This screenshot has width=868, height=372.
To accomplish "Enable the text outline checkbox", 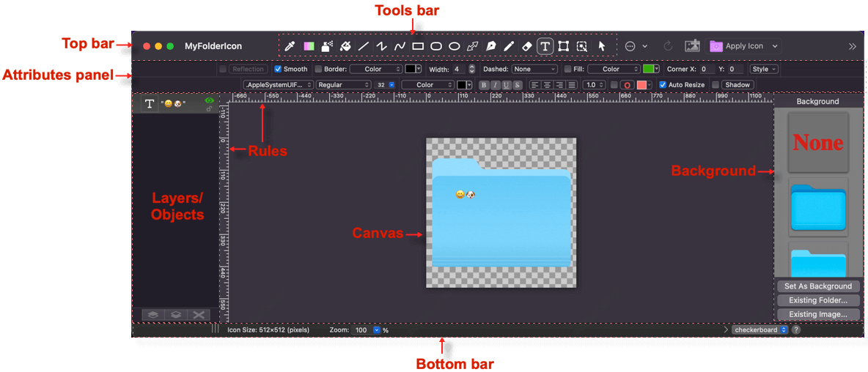I will click(x=614, y=85).
